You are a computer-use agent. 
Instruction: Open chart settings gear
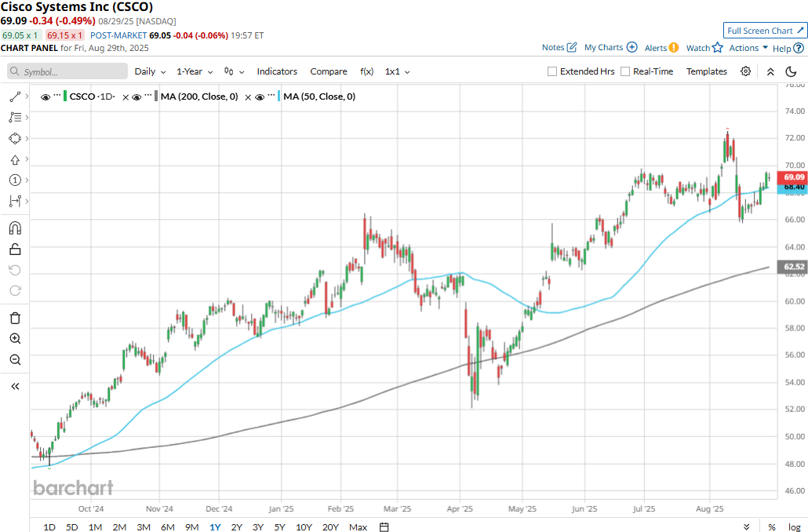coord(746,71)
